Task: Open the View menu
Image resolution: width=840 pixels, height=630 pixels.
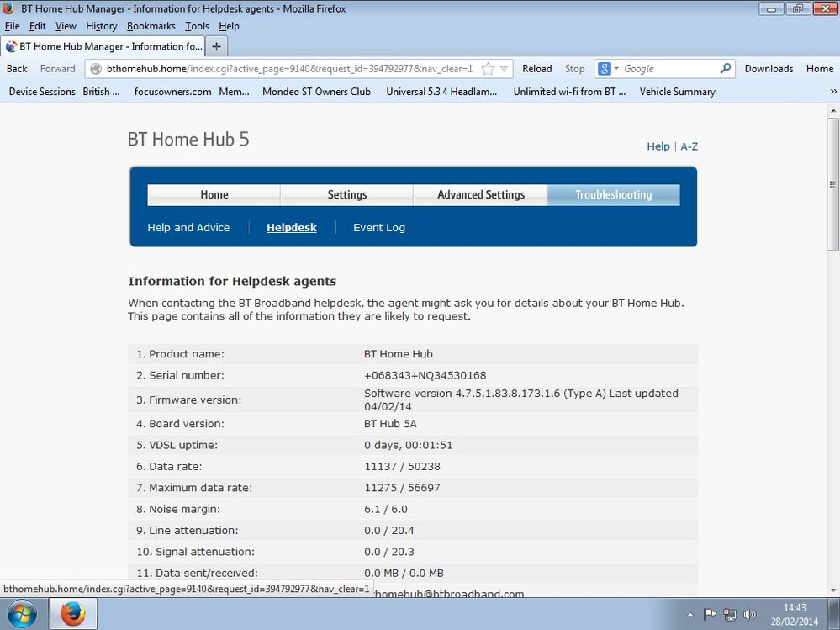Action: click(x=66, y=26)
